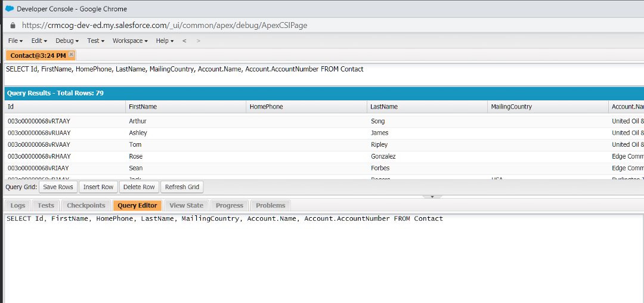The width and height of the screenshot is (644, 303).
Task: Go to previous tab with < arrow
Action: [x=184, y=41]
